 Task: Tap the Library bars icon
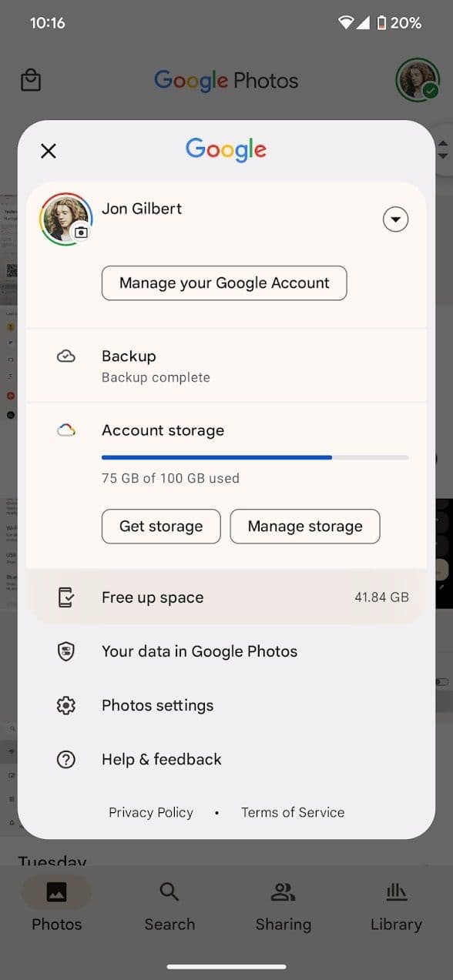(x=395, y=891)
